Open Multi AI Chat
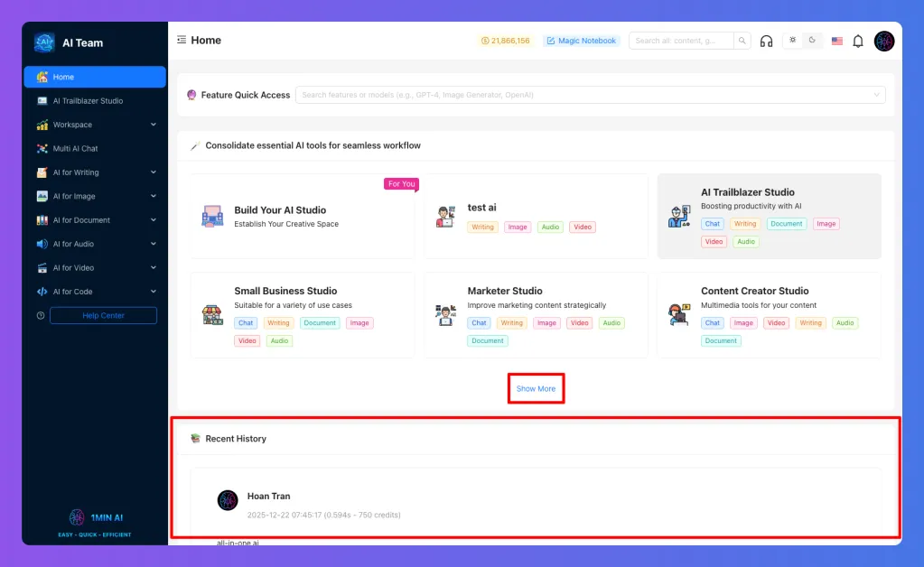Image resolution: width=924 pixels, height=567 pixels. (95, 148)
